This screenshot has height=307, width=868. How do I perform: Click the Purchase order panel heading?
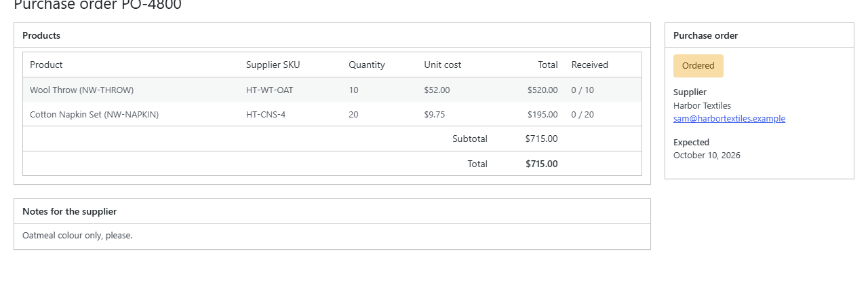tap(705, 35)
